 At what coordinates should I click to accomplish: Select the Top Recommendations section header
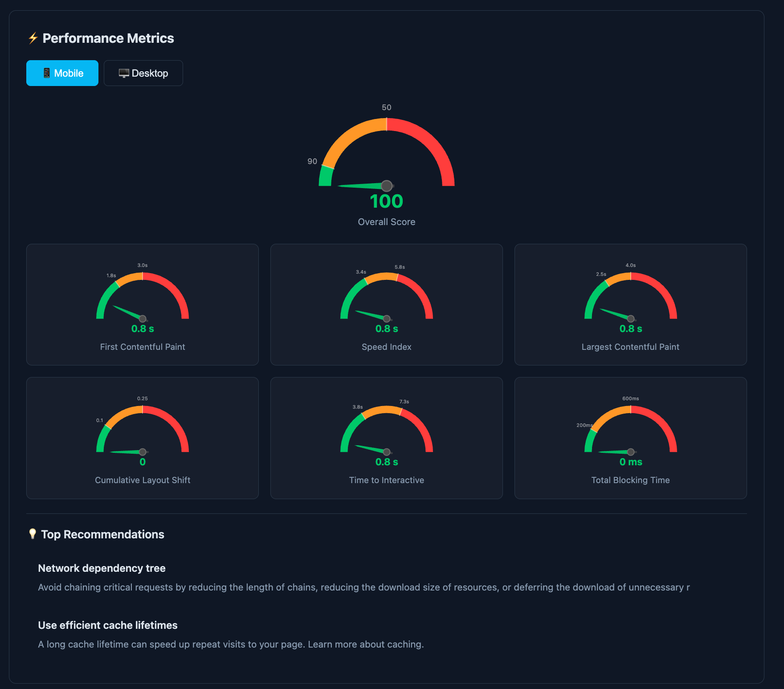pos(102,534)
